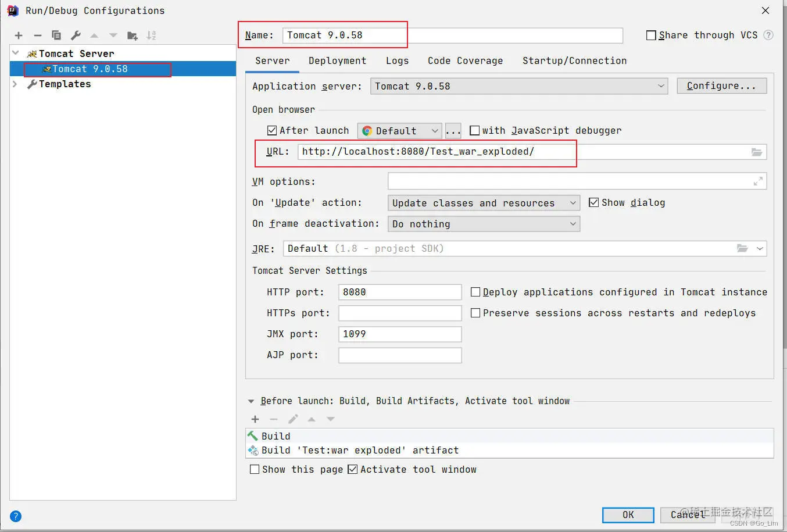Enable Deploy applications configured in Tomcat instance
Viewport: 787px width, 532px height.
[x=475, y=292]
